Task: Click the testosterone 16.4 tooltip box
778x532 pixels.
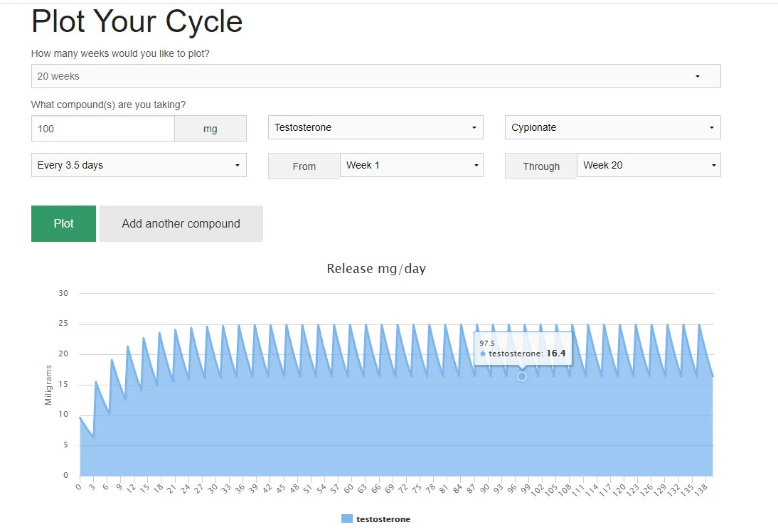Action: point(523,349)
